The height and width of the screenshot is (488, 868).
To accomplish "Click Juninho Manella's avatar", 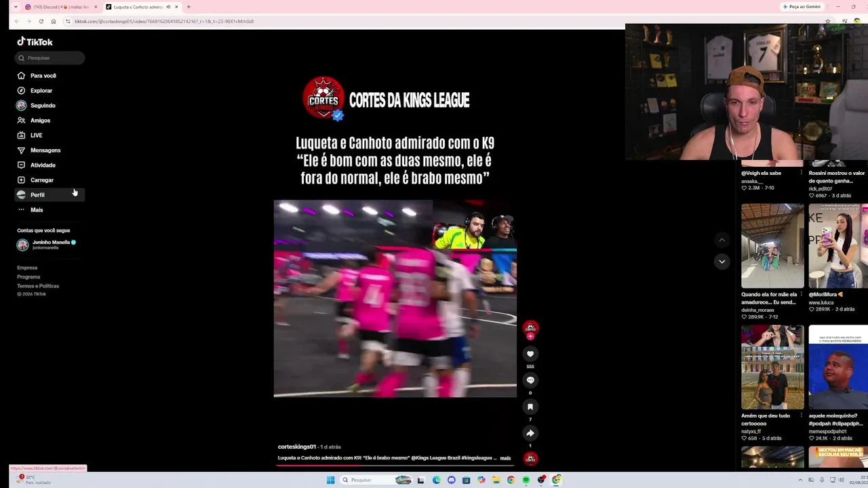I will point(22,245).
